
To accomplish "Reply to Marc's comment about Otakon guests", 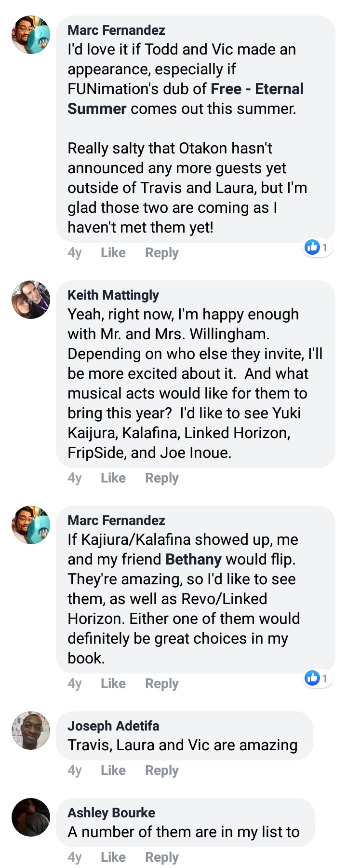I will pyautogui.click(x=162, y=253).
